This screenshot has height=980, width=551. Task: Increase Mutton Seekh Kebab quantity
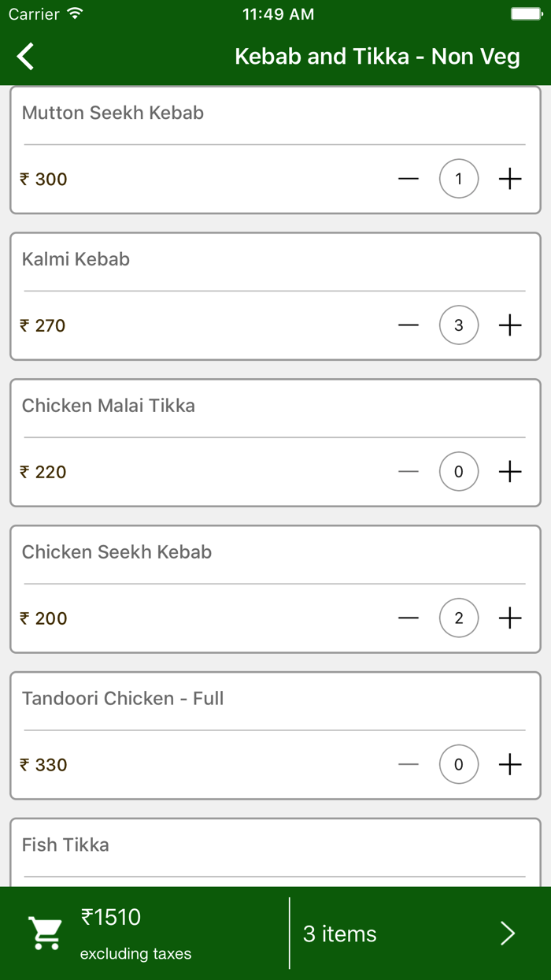(510, 179)
